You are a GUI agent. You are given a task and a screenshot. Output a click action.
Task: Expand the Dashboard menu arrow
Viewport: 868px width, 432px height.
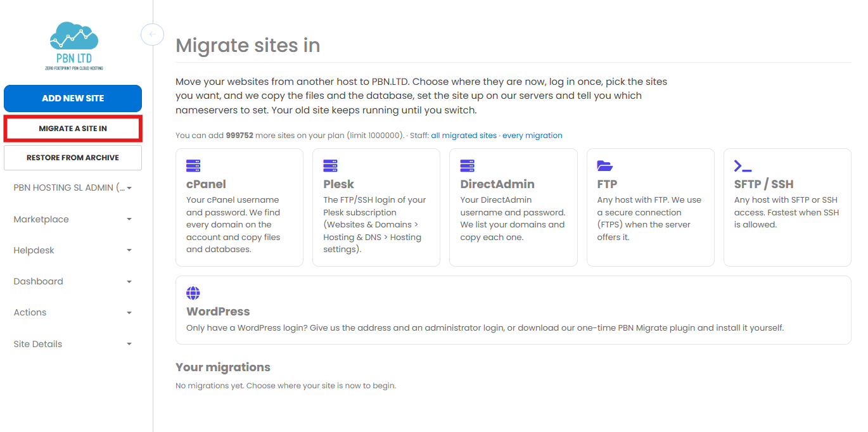coord(129,281)
